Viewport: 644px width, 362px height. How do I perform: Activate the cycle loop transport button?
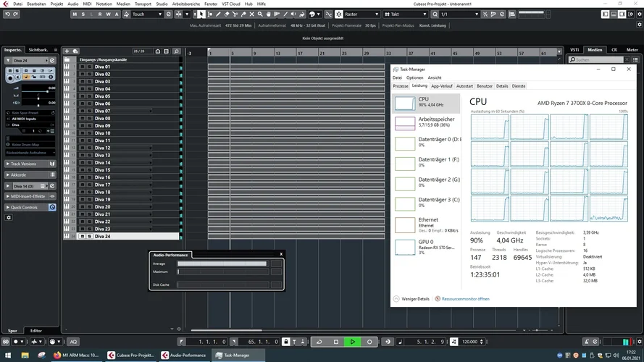pos(319,342)
